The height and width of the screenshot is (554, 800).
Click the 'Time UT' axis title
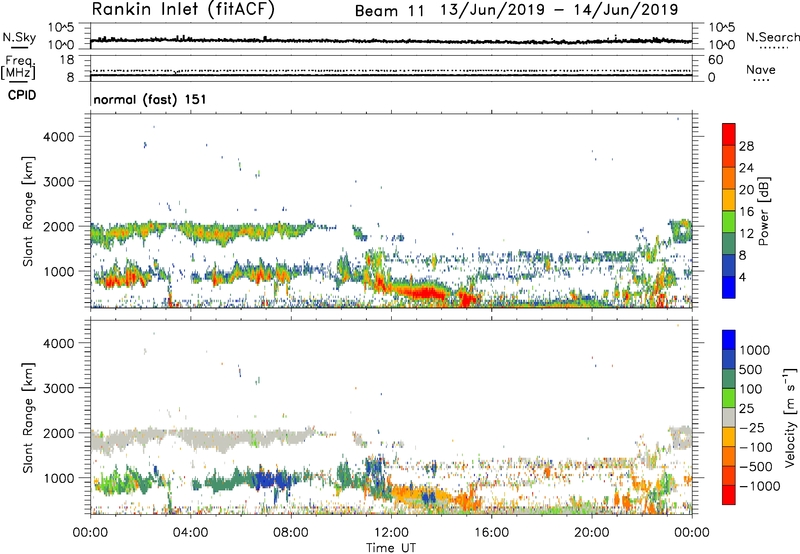pyautogui.click(x=391, y=548)
